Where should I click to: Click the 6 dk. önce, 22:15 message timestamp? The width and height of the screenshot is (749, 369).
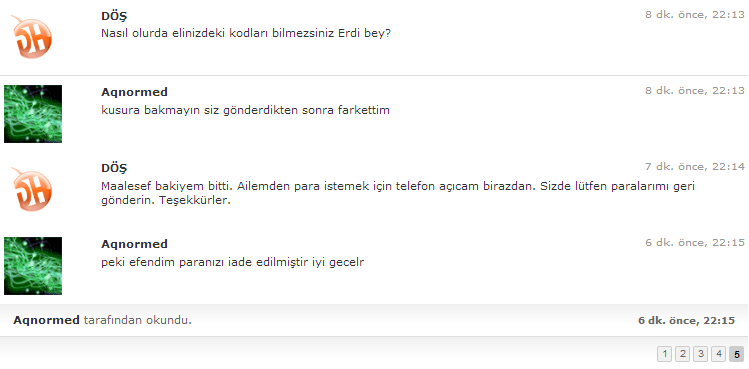click(695, 242)
